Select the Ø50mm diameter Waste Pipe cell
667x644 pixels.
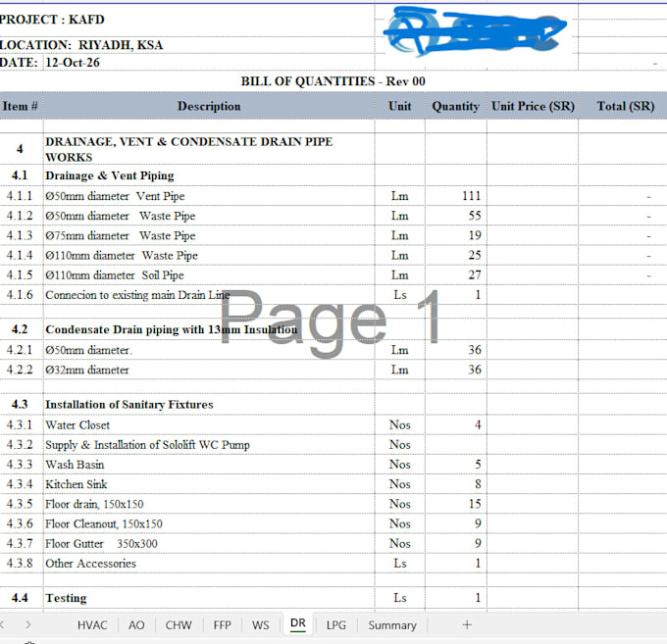209,216
